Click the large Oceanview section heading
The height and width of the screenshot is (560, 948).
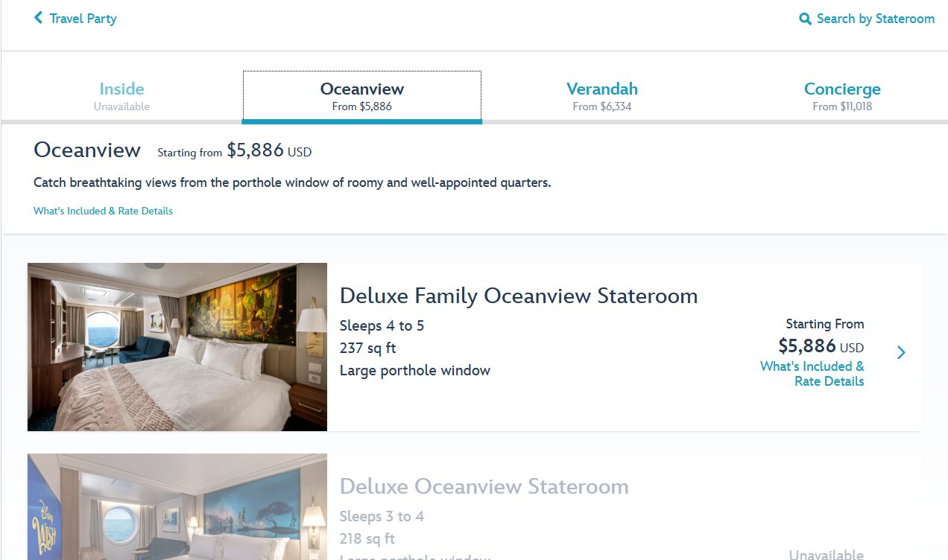tap(87, 150)
